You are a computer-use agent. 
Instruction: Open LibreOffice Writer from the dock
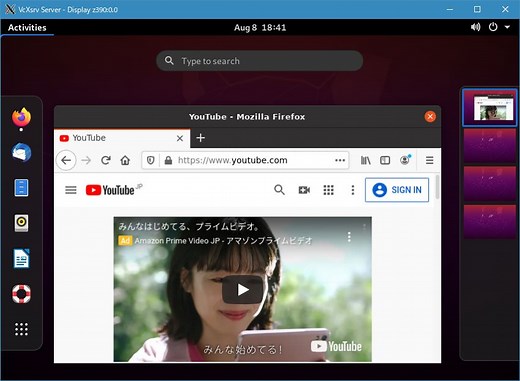(x=21, y=258)
